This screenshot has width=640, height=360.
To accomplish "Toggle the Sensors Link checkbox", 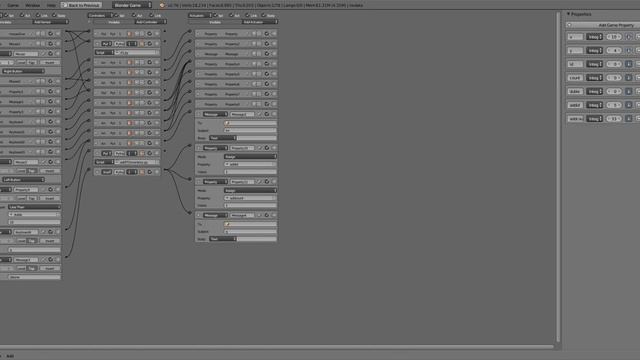I will [38, 15].
